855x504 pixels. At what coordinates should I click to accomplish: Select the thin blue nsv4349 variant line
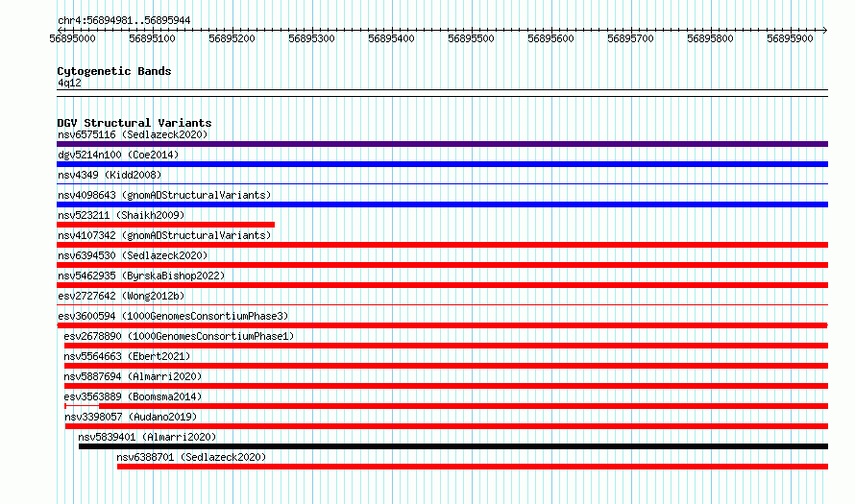[442, 184]
